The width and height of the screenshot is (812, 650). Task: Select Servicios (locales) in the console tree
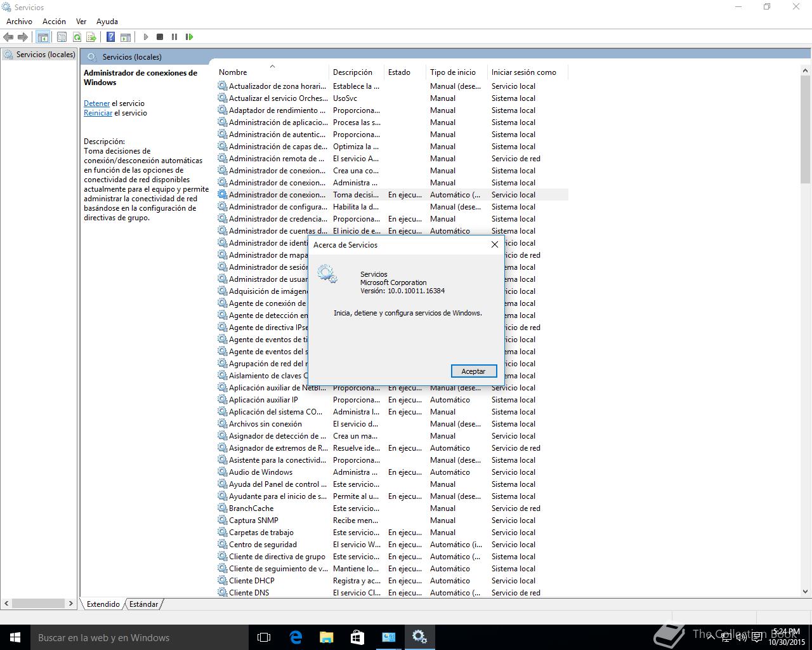click(x=39, y=55)
